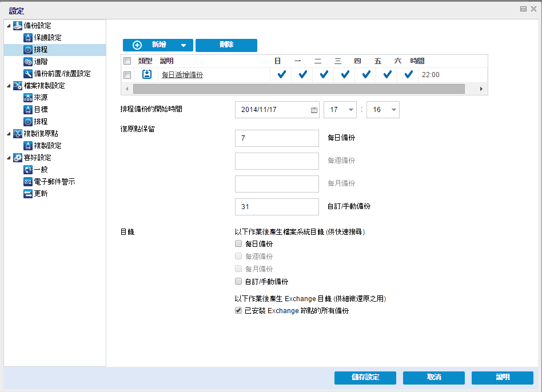Click the 時間 column header
This screenshot has width=542, height=392.
click(417, 61)
